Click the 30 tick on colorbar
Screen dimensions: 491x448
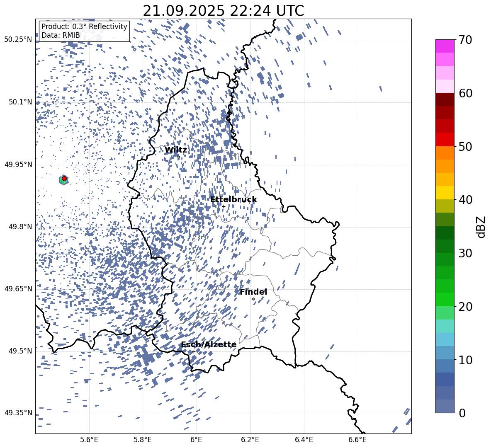tap(465, 253)
